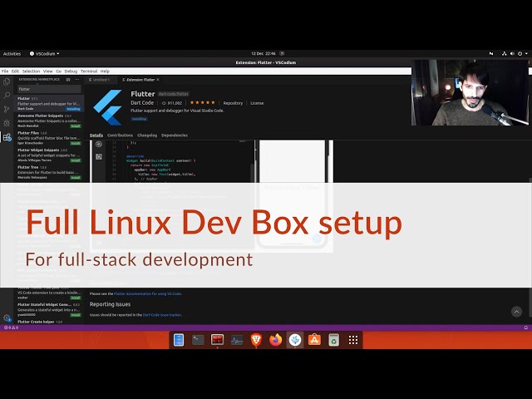
Task: Select the Changelog tab
Action: (x=147, y=135)
